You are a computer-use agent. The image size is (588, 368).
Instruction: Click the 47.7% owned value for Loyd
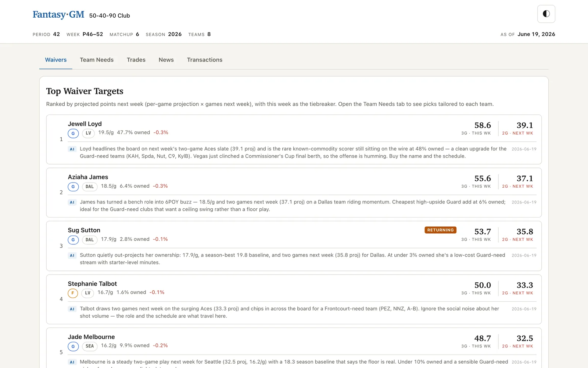(133, 132)
